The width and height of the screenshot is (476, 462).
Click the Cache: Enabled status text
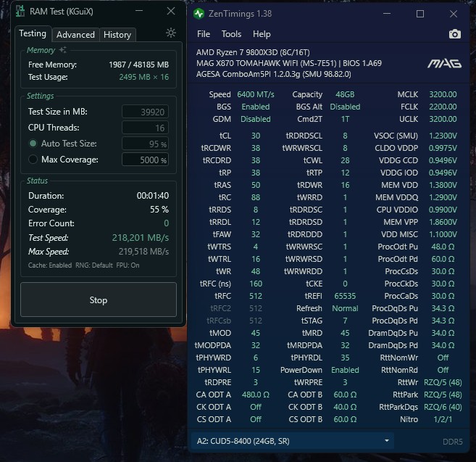50,265
